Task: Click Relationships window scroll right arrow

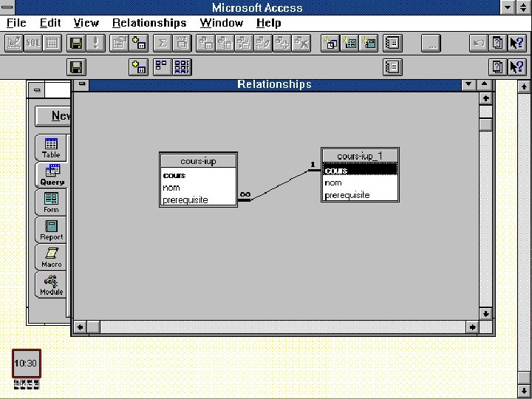Action: click(x=472, y=327)
